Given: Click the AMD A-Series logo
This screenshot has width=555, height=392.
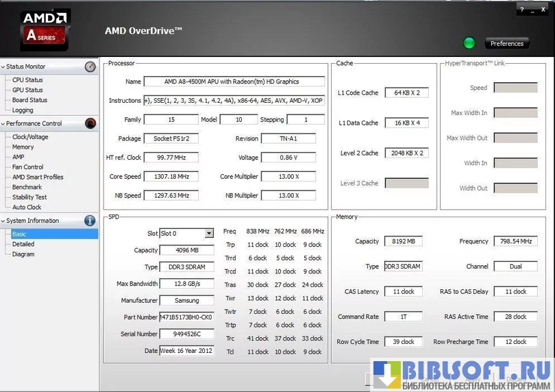Looking at the screenshot, I should 45,28.
